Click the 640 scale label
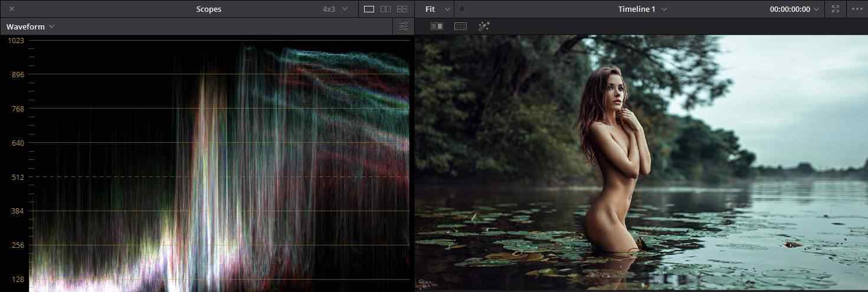The height and width of the screenshot is (292, 868). coord(18,143)
